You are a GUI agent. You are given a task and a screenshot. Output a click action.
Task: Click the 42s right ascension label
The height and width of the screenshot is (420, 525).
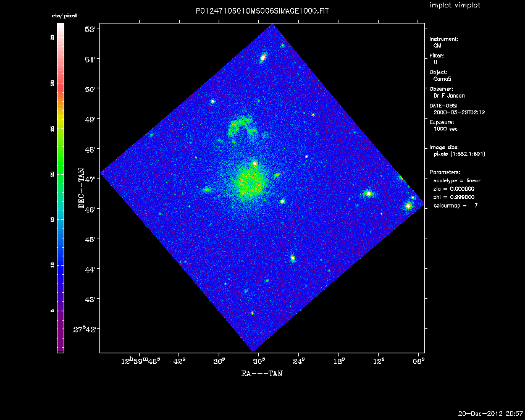pos(180,361)
